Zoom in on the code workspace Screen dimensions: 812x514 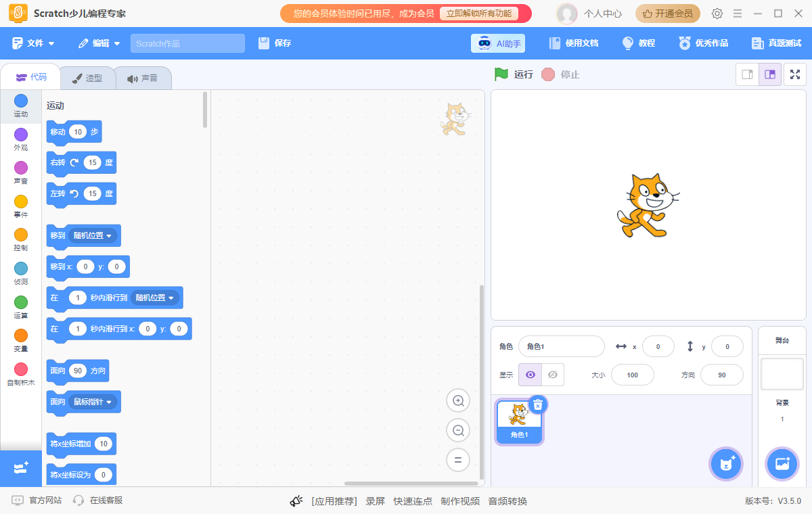(458, 400)
